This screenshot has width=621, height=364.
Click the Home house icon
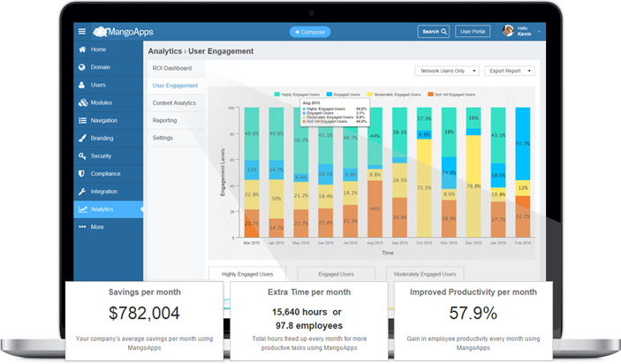pyautogui.click(x=82, y=49)
